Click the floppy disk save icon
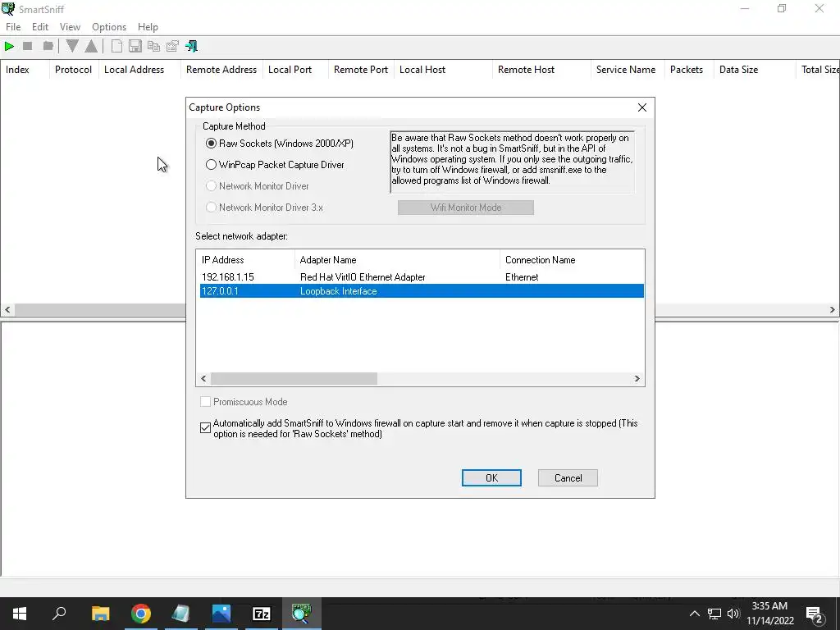 135,47
